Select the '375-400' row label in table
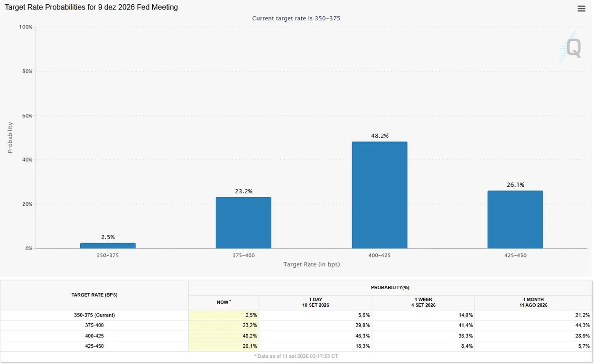Viewport: 594px width, 364px height. point(94,326)
